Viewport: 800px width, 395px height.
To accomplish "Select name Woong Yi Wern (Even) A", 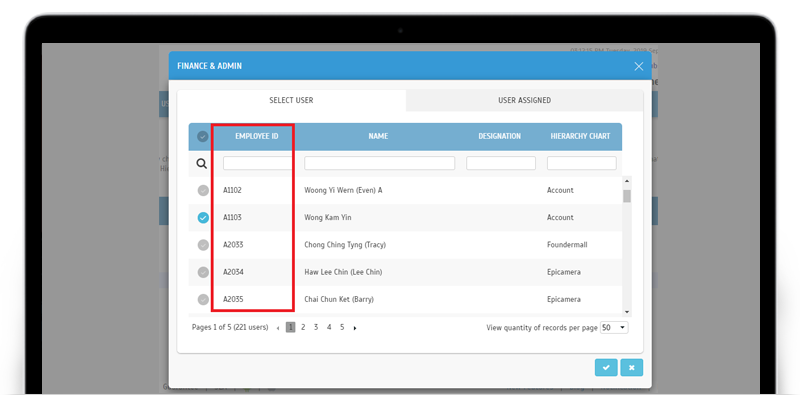I will pos(343,190).
